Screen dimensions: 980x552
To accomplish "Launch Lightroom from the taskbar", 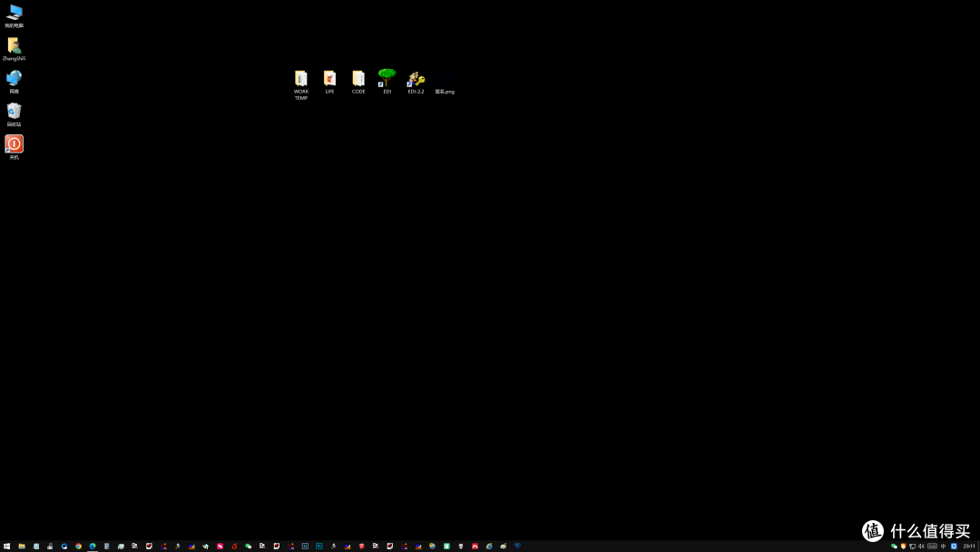I will pyautogui.click(x=305, y=546).
